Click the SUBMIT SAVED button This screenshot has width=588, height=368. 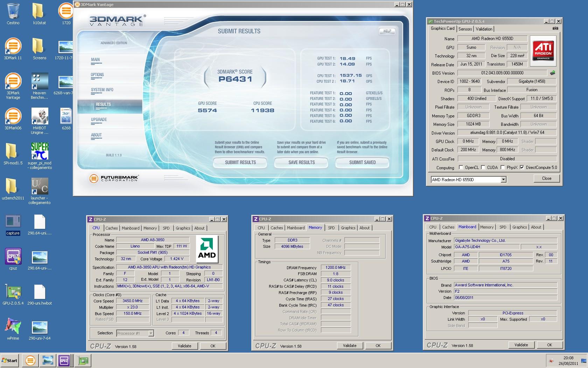(x=362, y=162)
